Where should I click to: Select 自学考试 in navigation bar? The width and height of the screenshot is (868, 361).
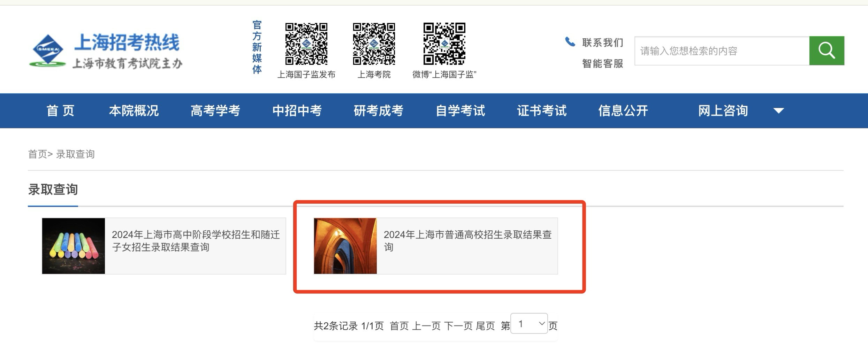[x=460, y=111]
